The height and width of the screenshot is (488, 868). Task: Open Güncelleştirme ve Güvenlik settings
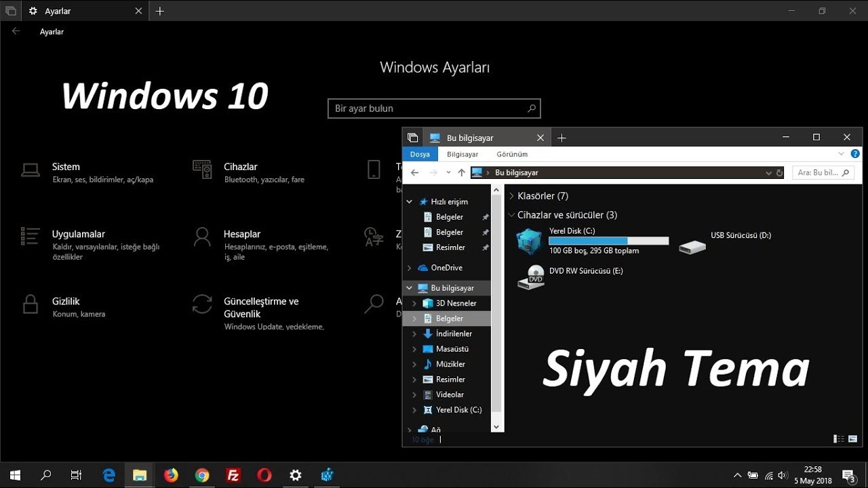click(259, 313)
